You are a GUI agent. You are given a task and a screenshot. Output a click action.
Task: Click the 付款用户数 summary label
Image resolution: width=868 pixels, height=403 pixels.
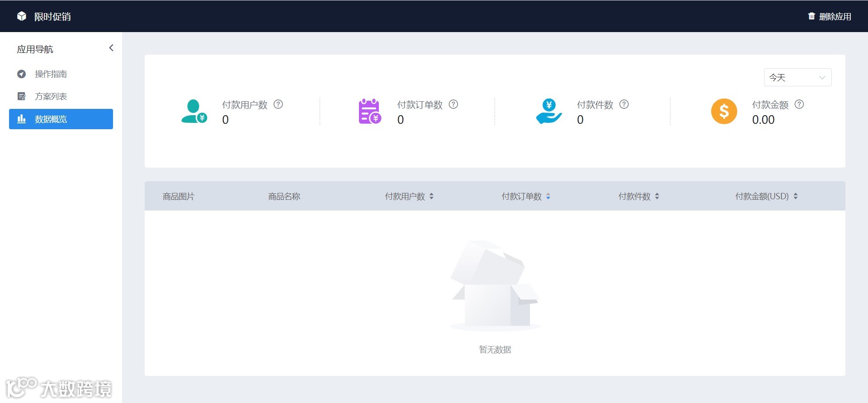pos(245,105)
